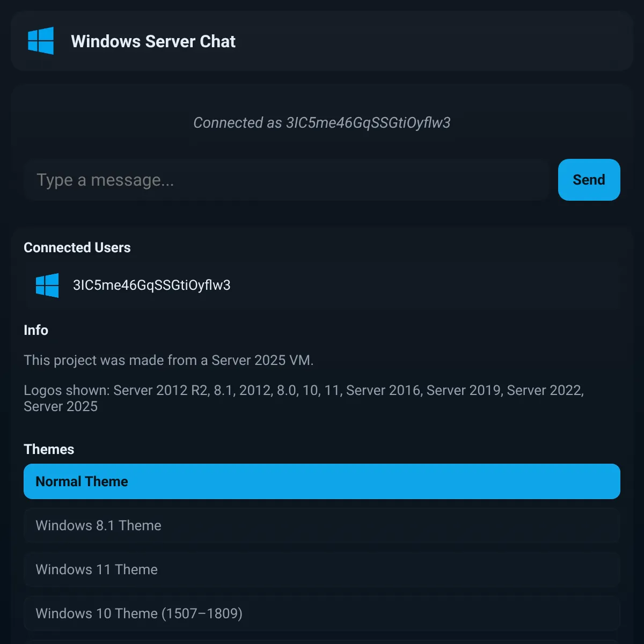Click the 'Logos shown:' label text

tap(67, 390)
